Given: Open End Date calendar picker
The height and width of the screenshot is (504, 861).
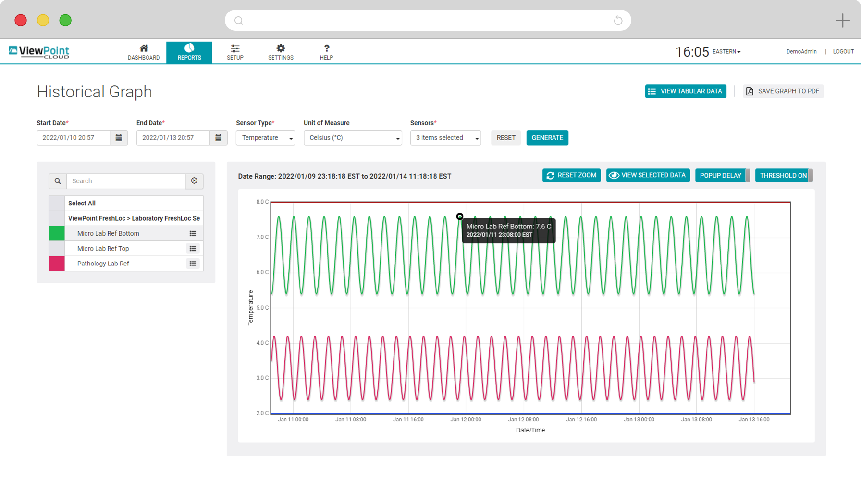Looking at the screenshot, I should [218, 138].
